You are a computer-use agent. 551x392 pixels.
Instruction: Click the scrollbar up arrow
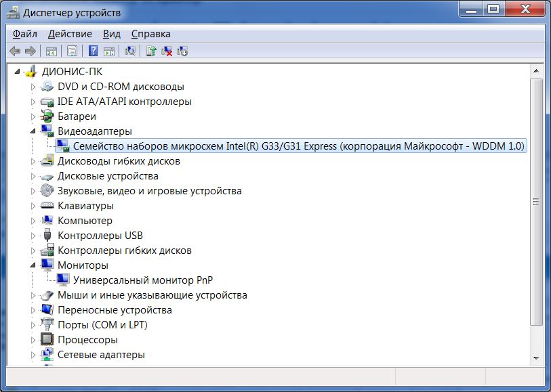click(536, 71)
